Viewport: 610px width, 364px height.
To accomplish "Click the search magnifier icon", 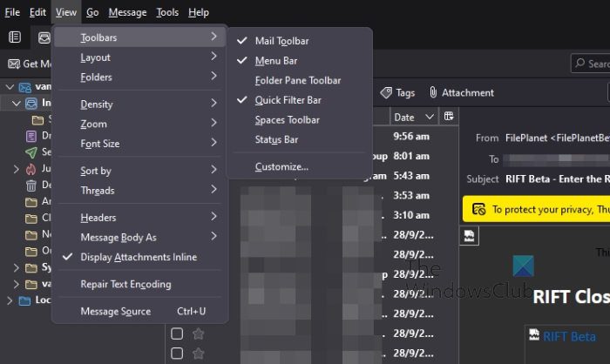I will [x=580, y=63].
